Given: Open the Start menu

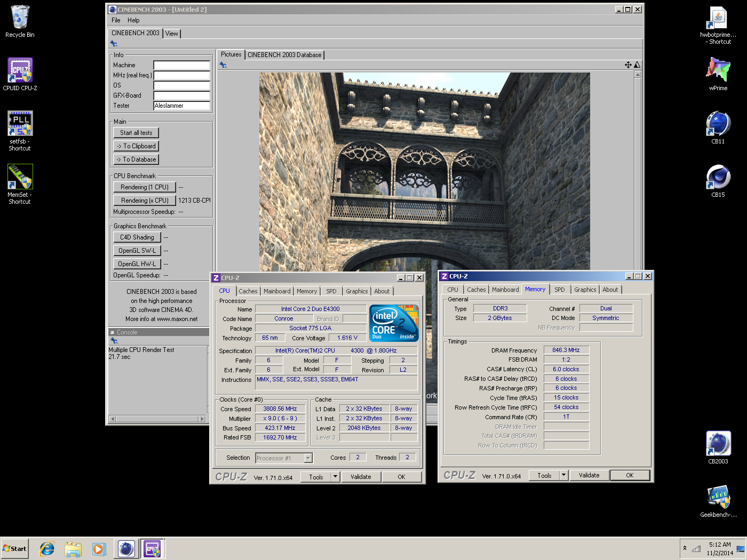Looking at the screenshot, I should click(14, 548).
